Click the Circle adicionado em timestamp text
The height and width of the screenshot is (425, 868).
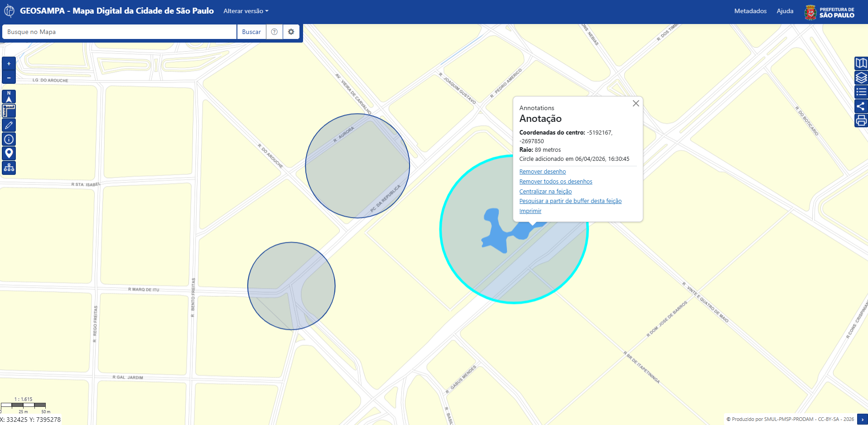click(574, 159)
